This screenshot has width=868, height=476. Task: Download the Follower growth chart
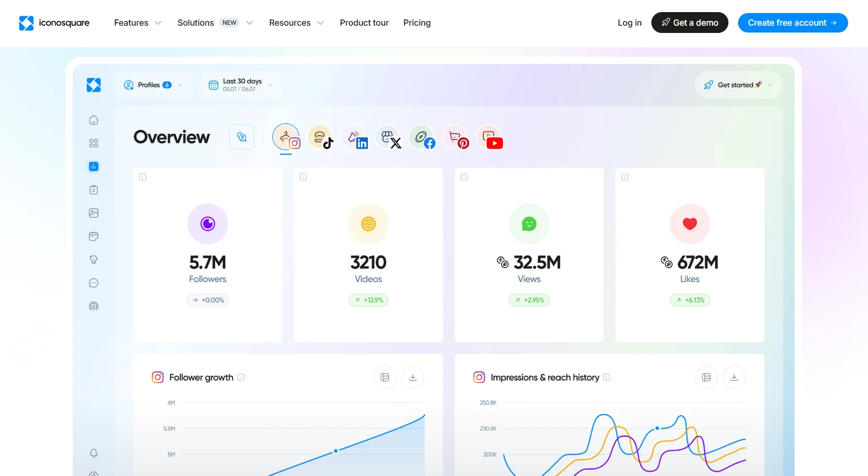pos(413,378)
